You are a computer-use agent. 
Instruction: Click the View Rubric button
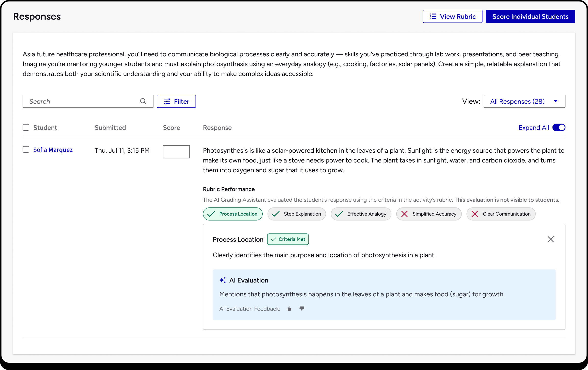(x=452, y=16)
